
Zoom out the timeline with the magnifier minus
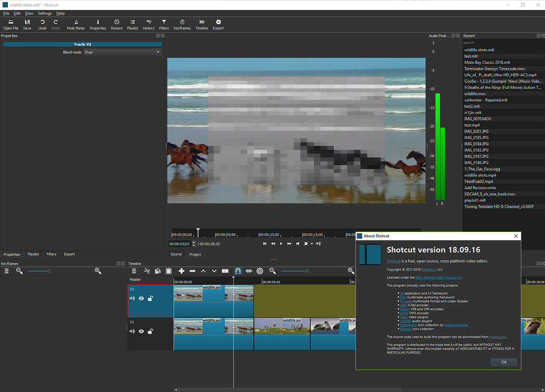click(x=273, y=271)
